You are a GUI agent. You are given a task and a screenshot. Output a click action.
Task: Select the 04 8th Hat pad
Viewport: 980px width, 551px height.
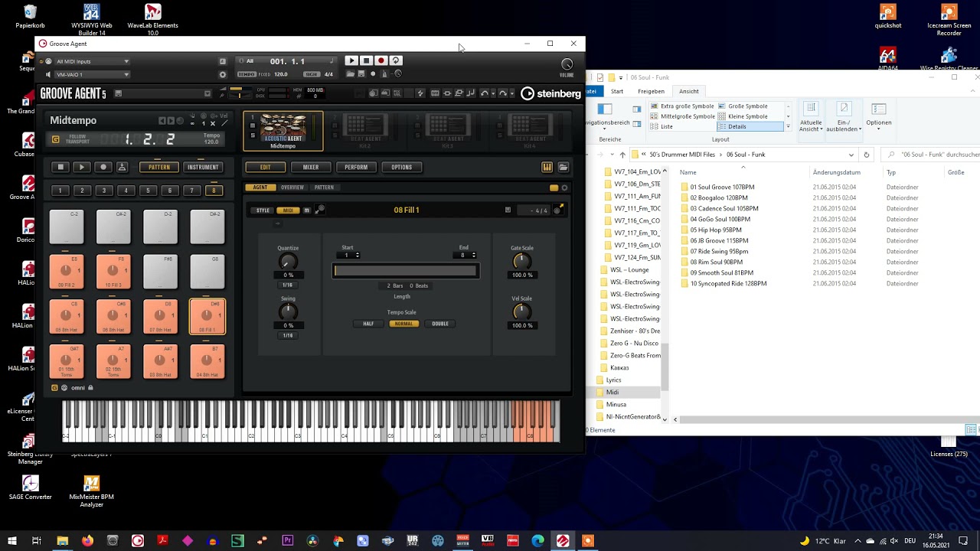(207, 361)
